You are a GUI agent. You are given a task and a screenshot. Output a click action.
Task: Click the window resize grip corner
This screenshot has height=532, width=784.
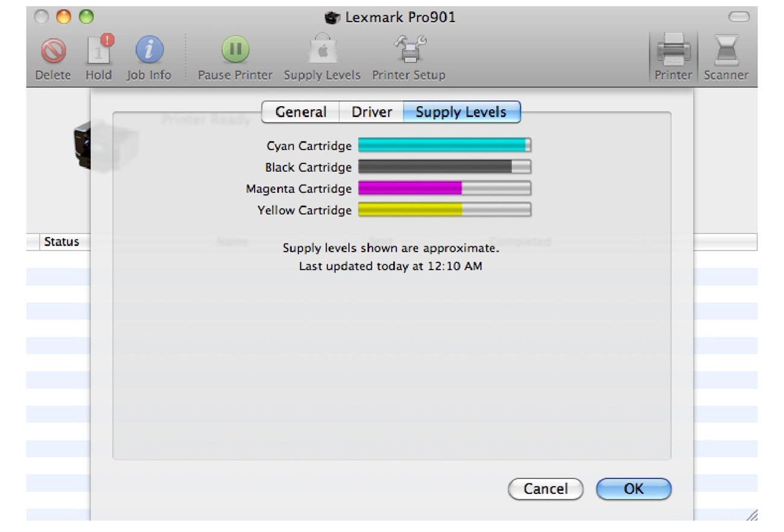click(751, 515)
